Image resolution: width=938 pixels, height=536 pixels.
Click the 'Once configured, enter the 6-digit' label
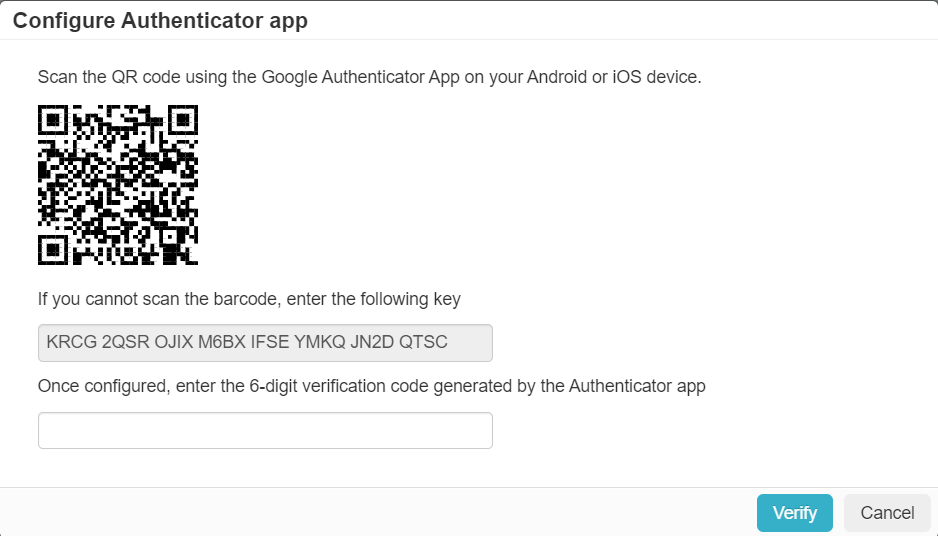pos(371,386)
